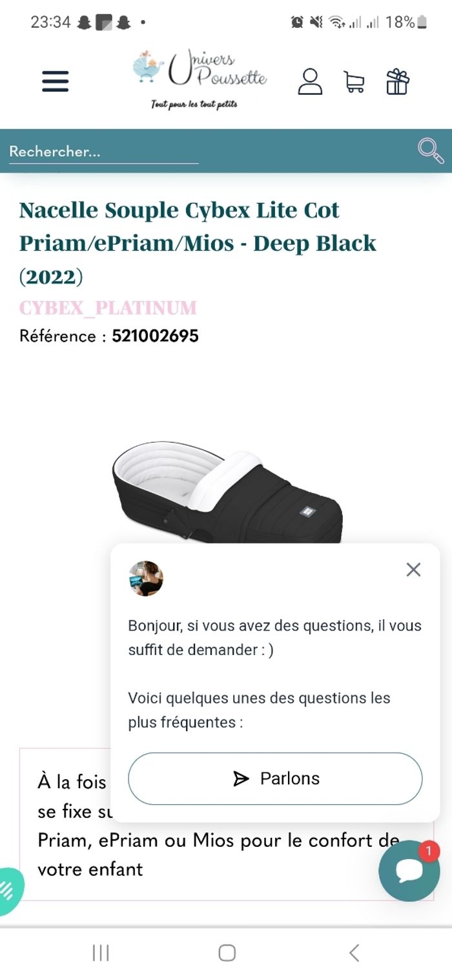Tap the green accessibility widget on left edge
Viewport: 452px width, 980px height.
point(9,891)
